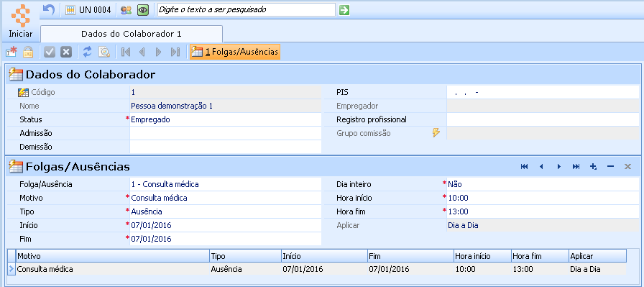Click the 1 Folgas/Ausências button
This screenshot has width=644, height=287.
click(x=235, y=53)
